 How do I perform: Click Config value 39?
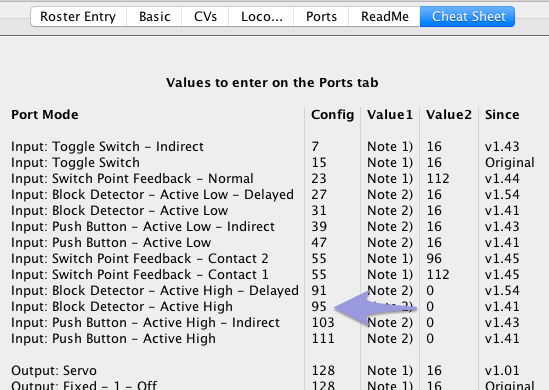click(319, 227)
